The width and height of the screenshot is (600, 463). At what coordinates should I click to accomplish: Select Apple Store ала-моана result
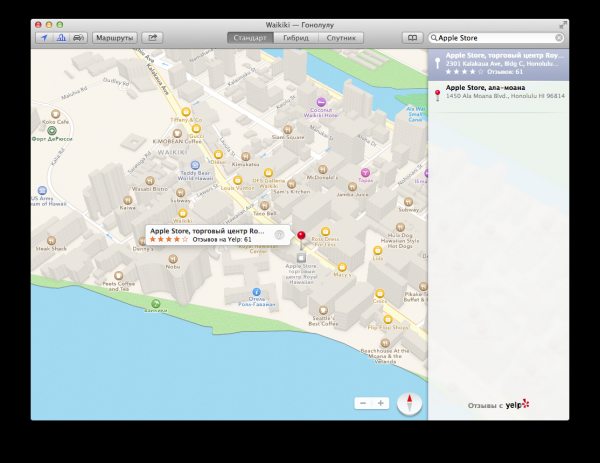(498, 96)
